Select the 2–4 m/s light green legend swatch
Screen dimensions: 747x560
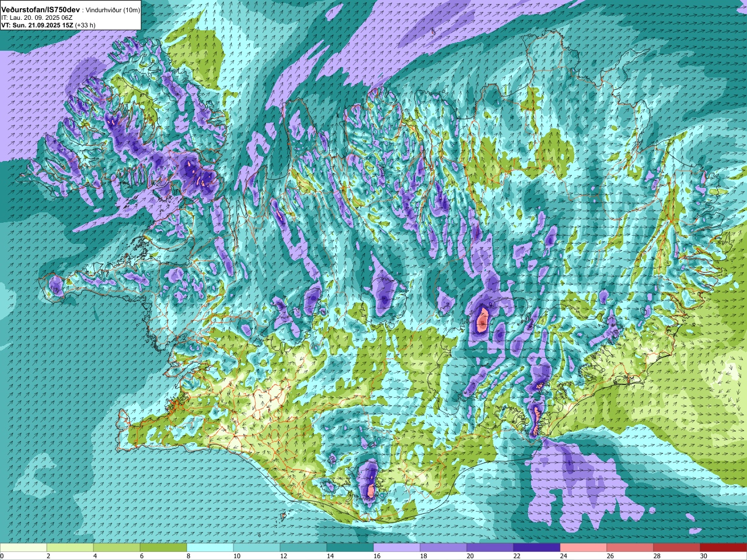[x=70, y=548]
